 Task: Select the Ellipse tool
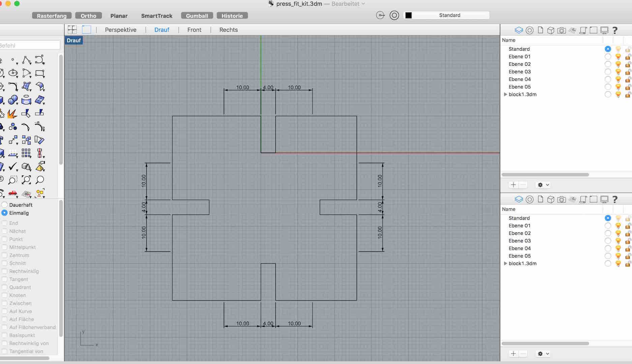click(x=13, y=73)
